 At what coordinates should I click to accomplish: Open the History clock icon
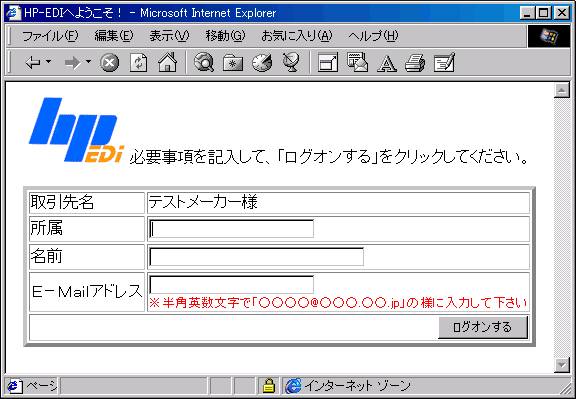coord(262,62)
